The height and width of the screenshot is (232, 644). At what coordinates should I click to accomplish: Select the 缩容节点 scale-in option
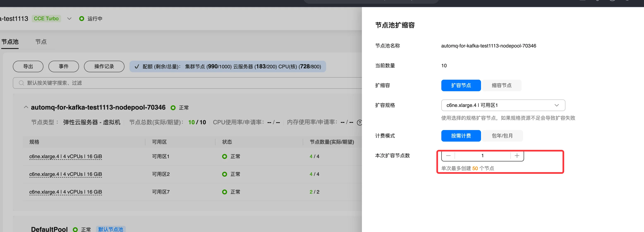click(501, 85)
